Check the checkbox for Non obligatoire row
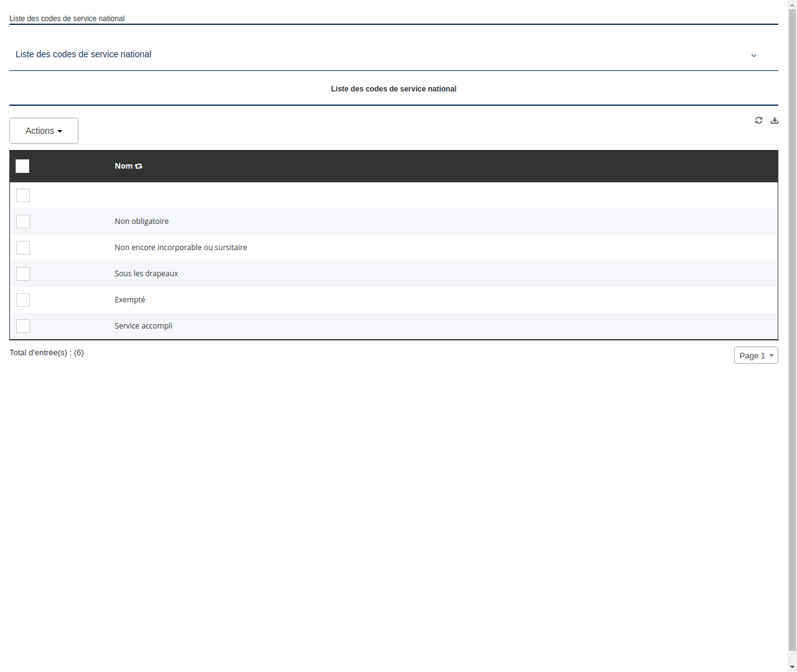 tap(23, 222)
